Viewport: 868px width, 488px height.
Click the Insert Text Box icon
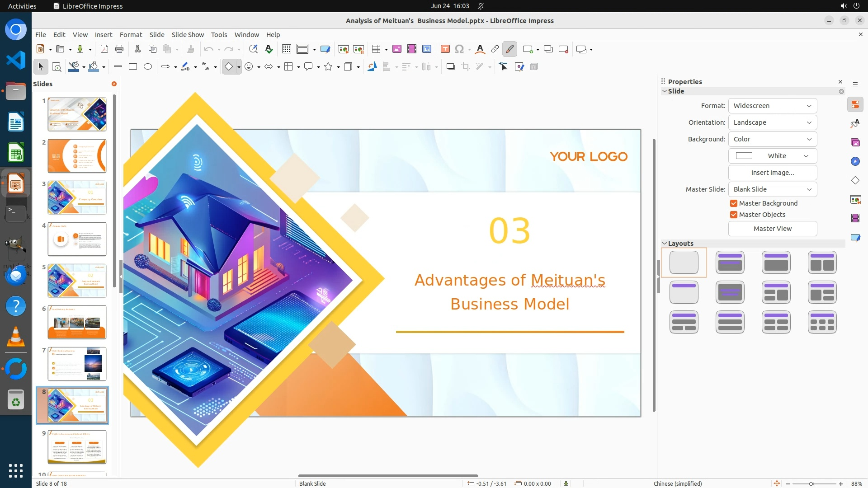pyautogui.click(x=445, y=49)
